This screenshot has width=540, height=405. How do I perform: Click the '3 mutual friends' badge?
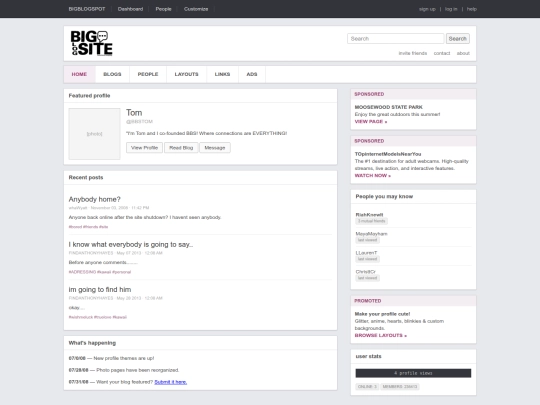(371, 221)
